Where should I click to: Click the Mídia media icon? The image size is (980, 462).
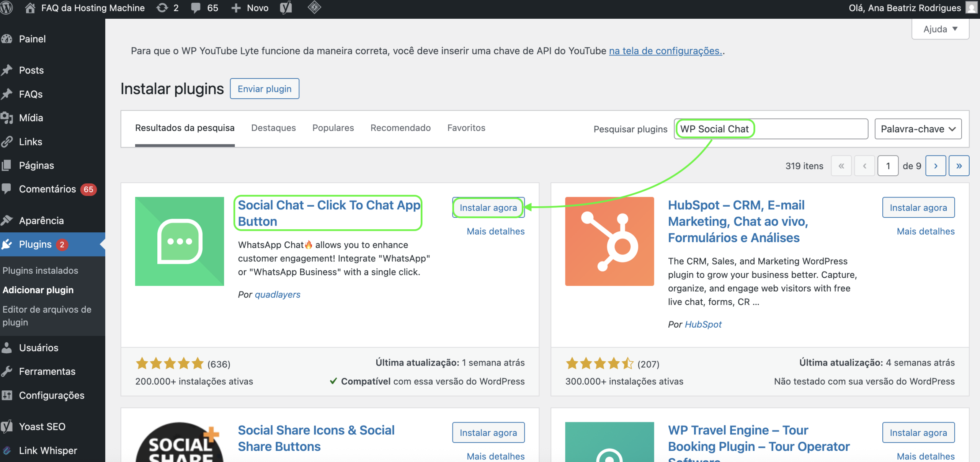pos(7,118)
